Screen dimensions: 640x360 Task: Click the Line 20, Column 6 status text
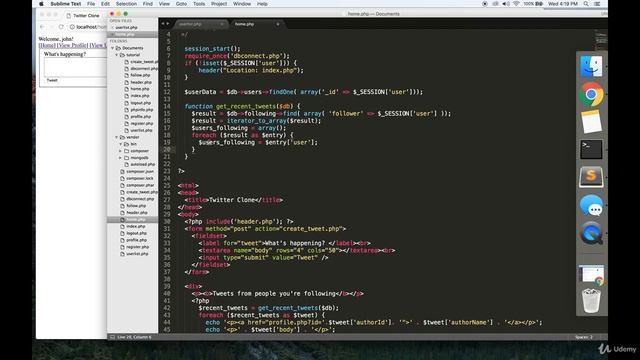pyautogui.click(x=134, y=337)
